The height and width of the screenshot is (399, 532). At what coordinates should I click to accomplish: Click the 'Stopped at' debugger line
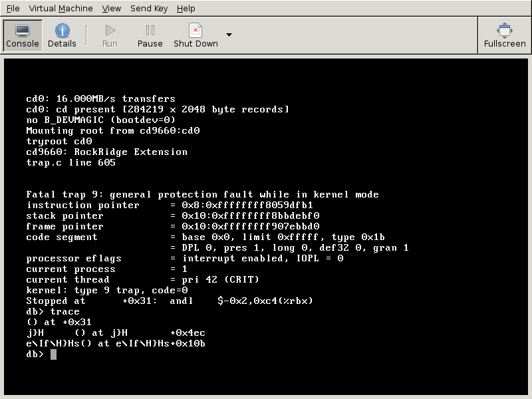pyautogui.click(x=169, y=301)
